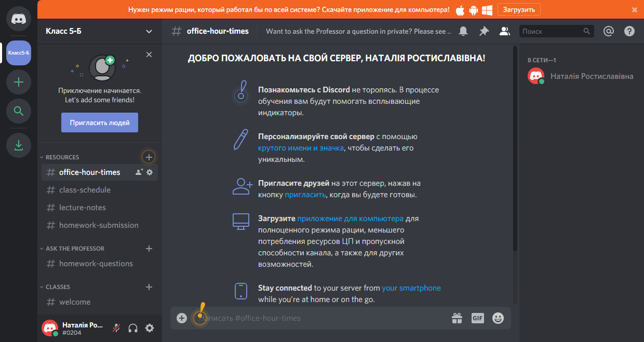
Task: Open the class-schedule channel
Action: [x=100, y=190]
